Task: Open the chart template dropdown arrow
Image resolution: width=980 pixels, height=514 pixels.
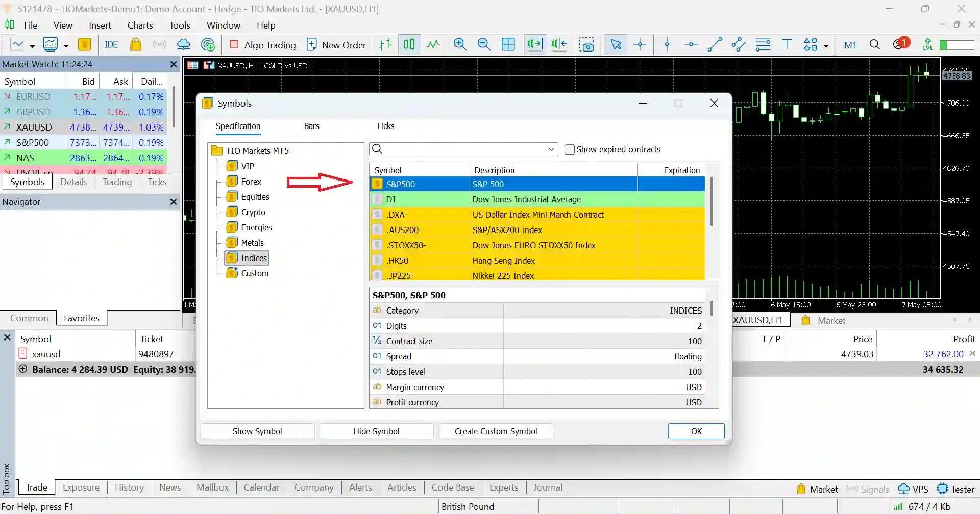Action: [x=66, y=46]
